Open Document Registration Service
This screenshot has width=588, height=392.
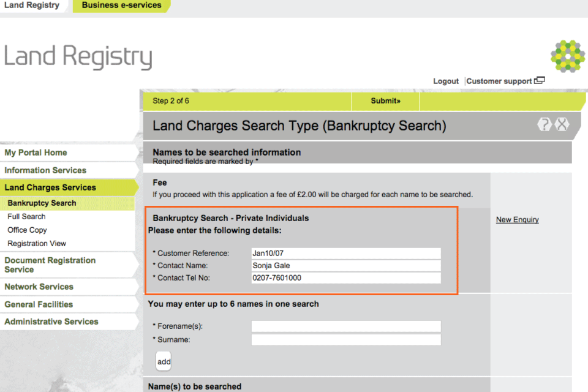tap(51, 264)
